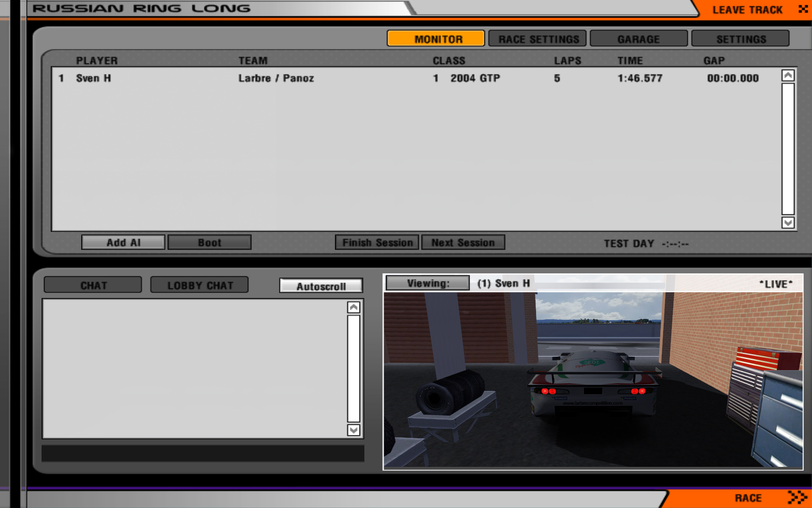This screenshot has height=508, width=812.
Task: Open the Race Settings tab
Action: pyautogui.click(x=537, y=39)
